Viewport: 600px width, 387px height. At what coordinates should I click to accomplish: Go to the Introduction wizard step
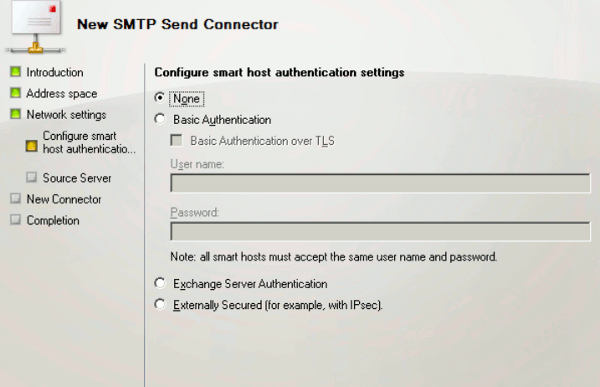click(55, 72)
